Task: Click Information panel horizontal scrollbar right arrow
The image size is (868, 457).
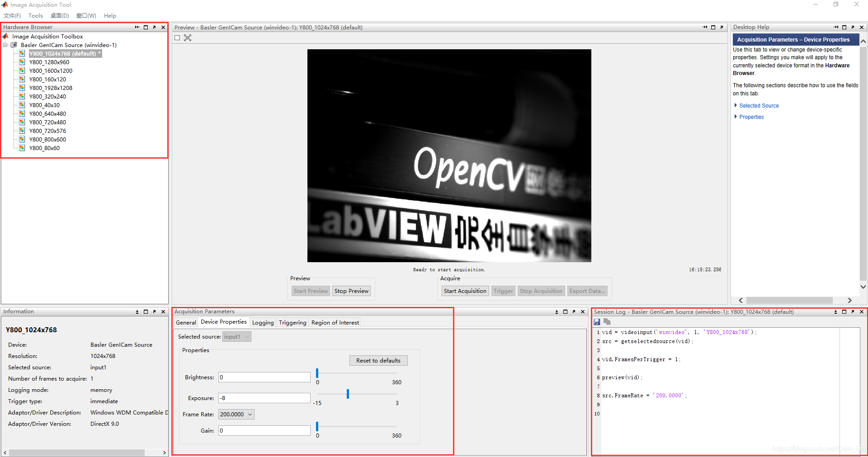Action: tap(164, 452)
